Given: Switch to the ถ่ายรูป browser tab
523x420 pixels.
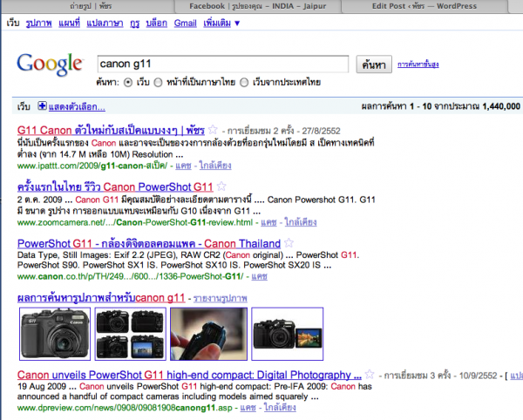Looking at the screenshot, I should click(91, 6).
